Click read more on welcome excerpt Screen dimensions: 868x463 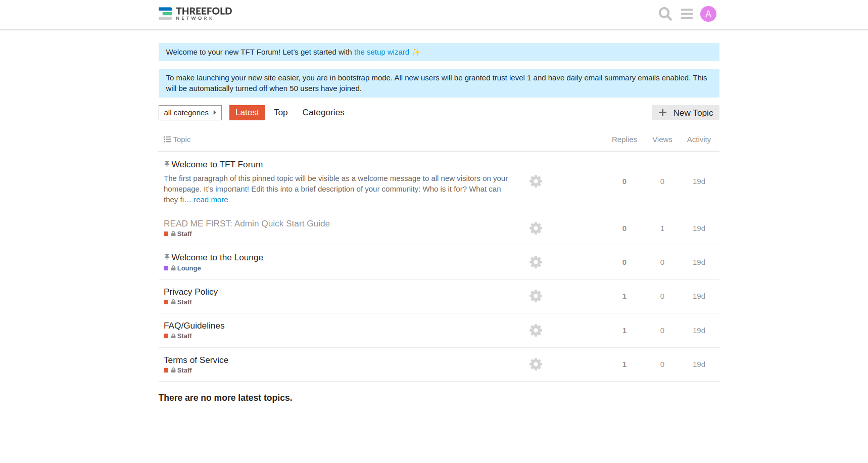click(x=211, y=200)
